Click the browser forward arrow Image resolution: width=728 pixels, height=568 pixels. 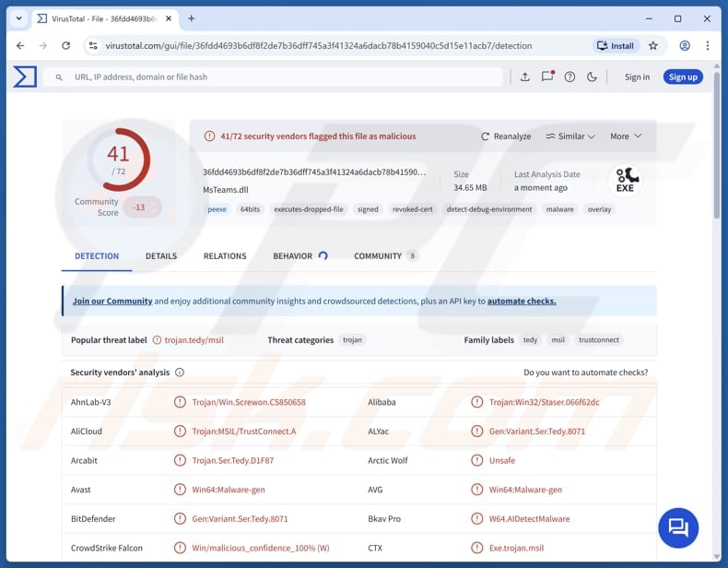[x=42, y=45]
